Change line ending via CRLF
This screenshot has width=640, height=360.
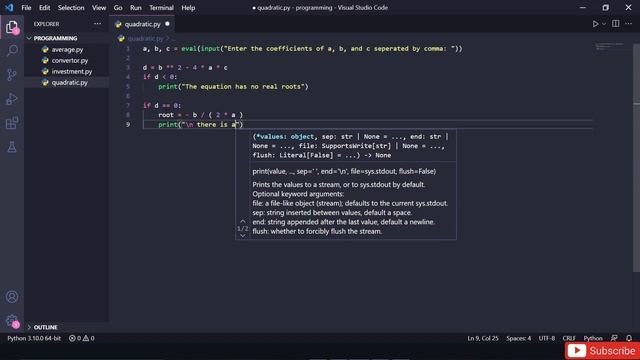pyautogui.click(x=569, y=338)
